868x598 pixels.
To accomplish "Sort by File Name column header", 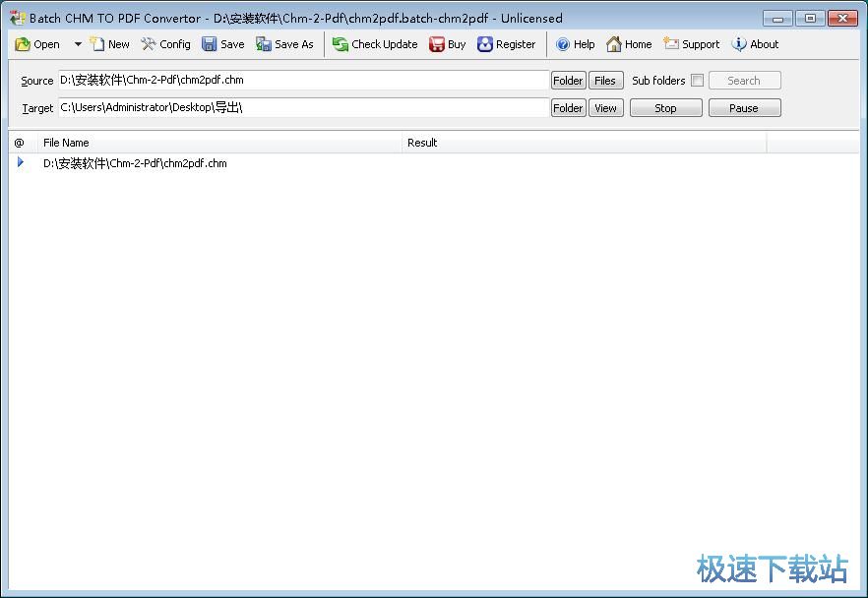I will [x=219, y=143].
